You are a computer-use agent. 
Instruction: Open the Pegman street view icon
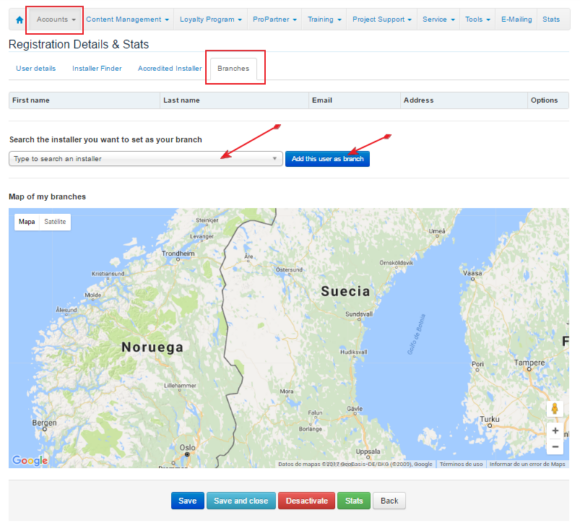point(554,409)
